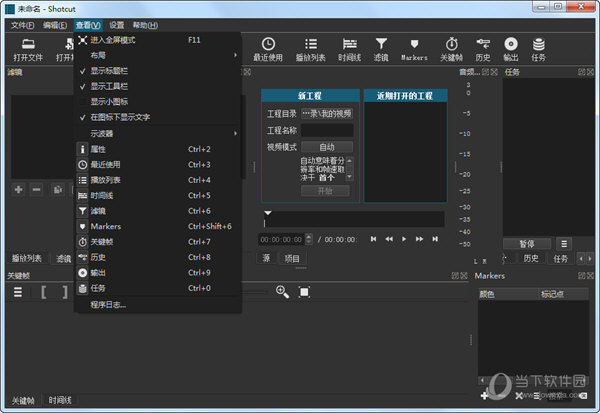The image size is (600, 413).
Task: Click the 打开文件 toolbar icon
Action: 28,49
